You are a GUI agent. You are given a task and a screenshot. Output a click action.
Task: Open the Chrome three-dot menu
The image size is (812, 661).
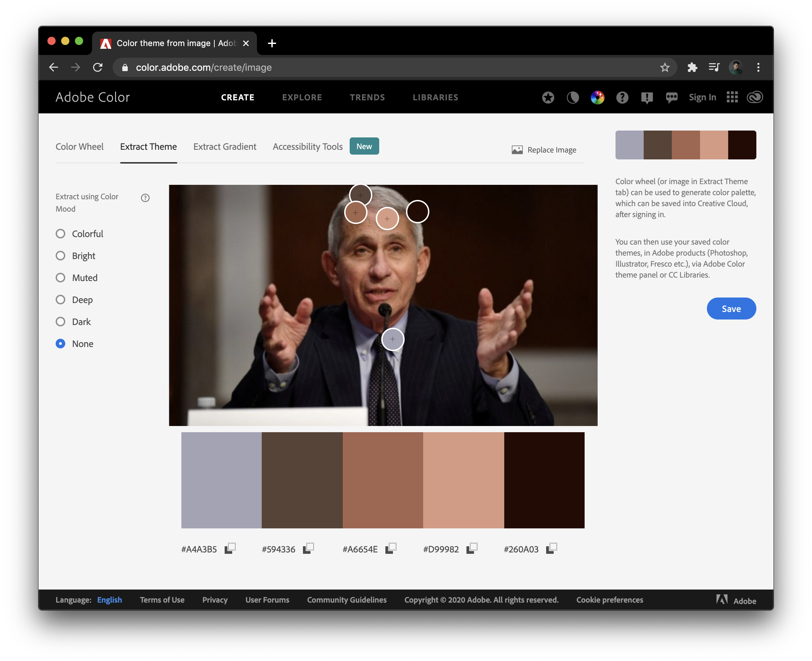pyautogui.click(x=758, y=67)
